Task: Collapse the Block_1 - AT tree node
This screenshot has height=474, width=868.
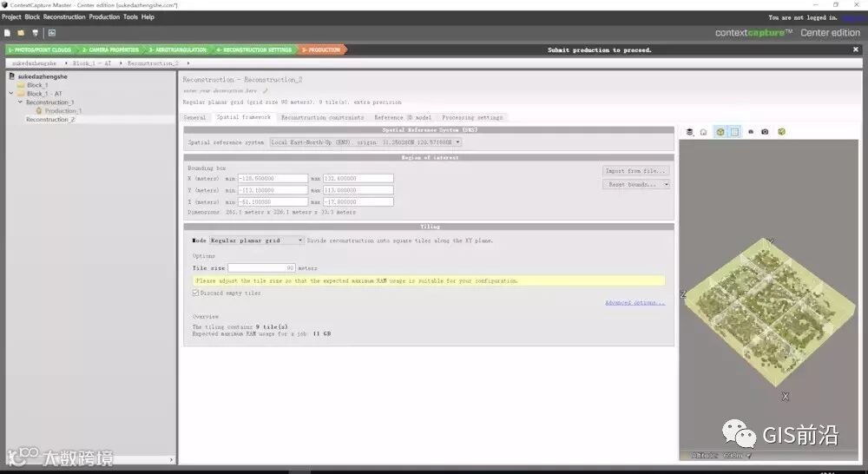Action: tap(11, 94)
